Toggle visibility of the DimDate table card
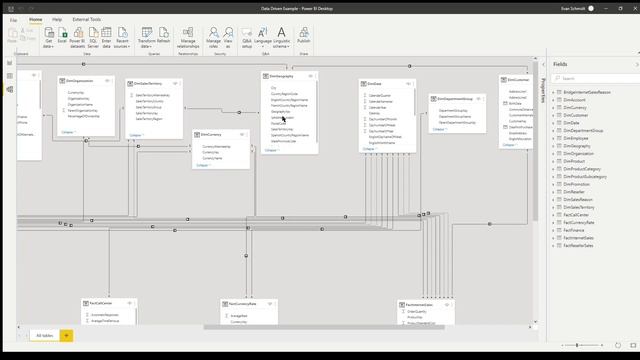 click(x=408, y=84)
